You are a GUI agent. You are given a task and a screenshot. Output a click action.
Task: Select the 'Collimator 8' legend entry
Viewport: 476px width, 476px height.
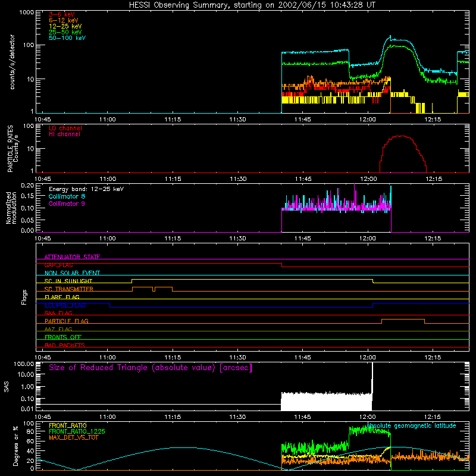tap(67, 196)
